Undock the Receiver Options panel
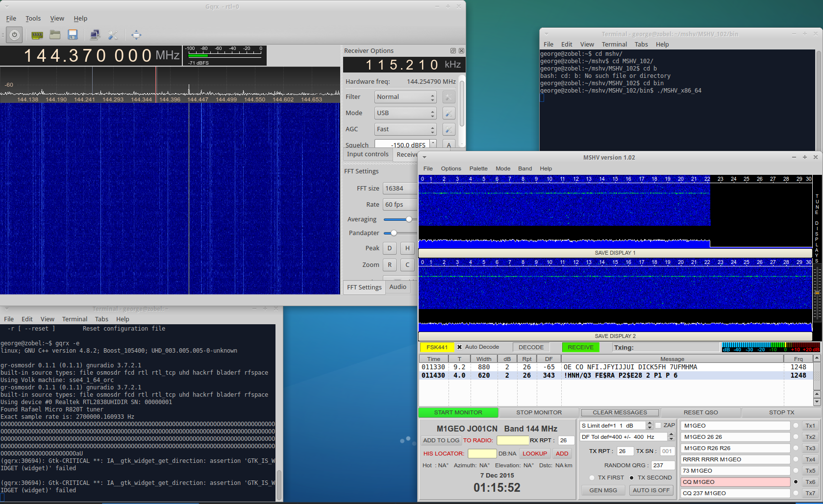The width and height of the screenshot is (823, 504). click(x=453, y=51)
